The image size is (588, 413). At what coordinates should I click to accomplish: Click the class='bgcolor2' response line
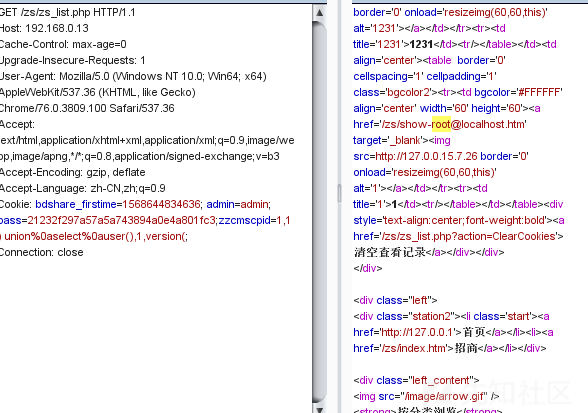[x=458, y=92]
